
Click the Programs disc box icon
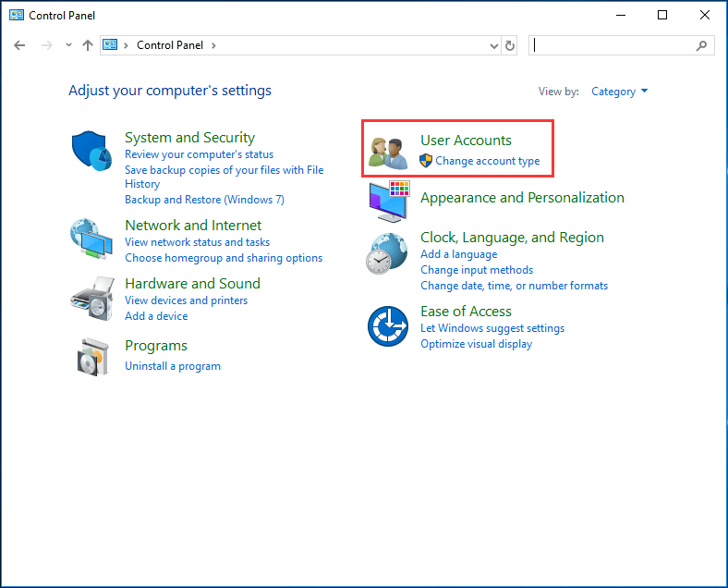(x=93, y=357)
